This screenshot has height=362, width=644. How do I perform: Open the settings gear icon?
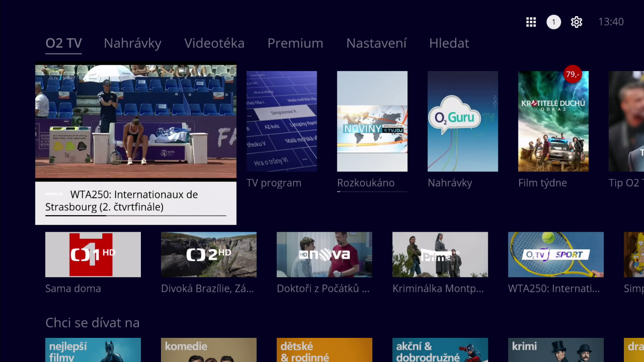pos(576,22)
